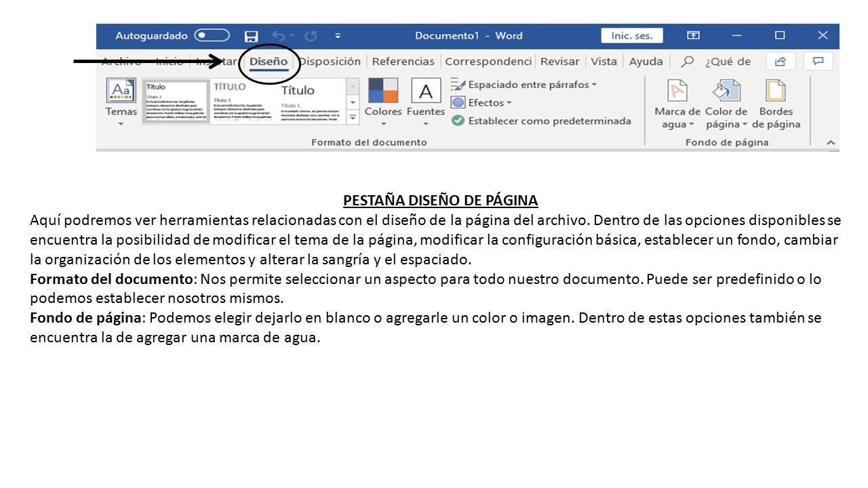The image size is (868, 488).
Task: Switch to the Inicio tab
Action: 170,62
